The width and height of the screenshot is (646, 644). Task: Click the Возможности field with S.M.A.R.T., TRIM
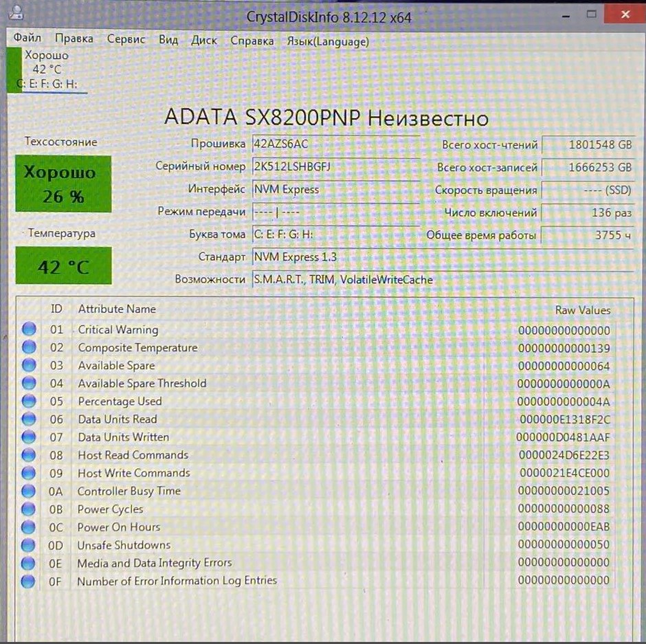(443, 280)
